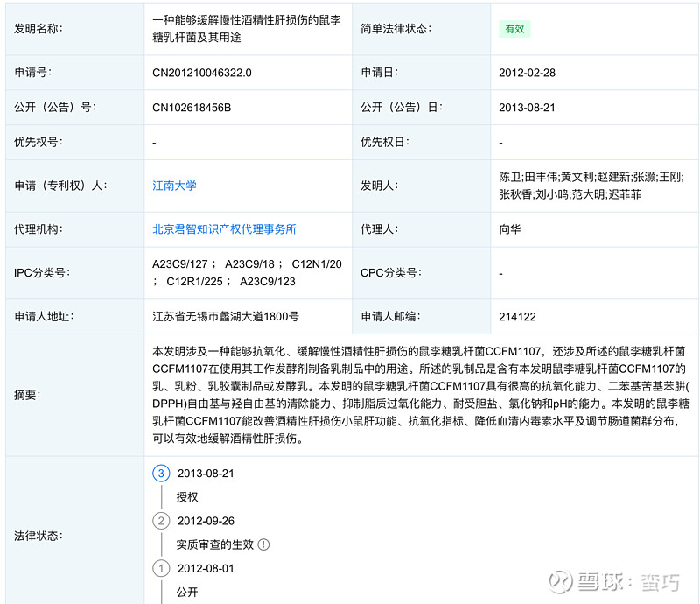The width and height of the screenshot is (700, 604).
Task: Click the 公开 legal status entry
Action: click(187, 592)
